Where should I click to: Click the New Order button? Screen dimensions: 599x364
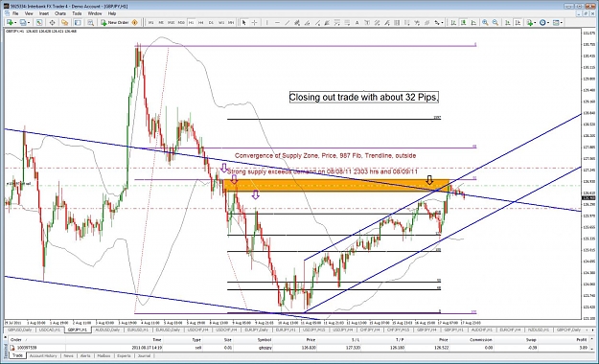115,23
